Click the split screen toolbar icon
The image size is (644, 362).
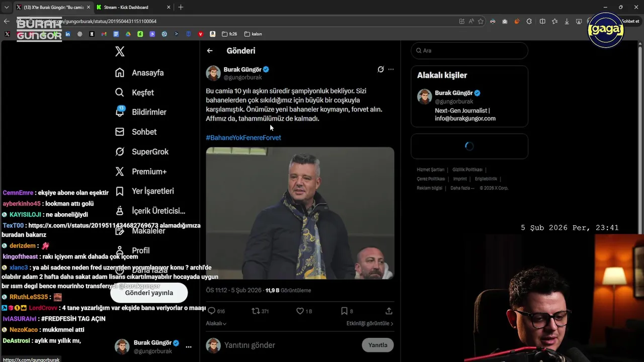542,21
